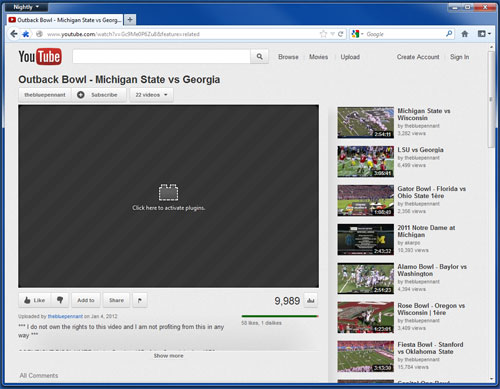This screenshot has width=500, height=389.
Task: Expand the 22 videos dropdown
Action: coord(151,95)
